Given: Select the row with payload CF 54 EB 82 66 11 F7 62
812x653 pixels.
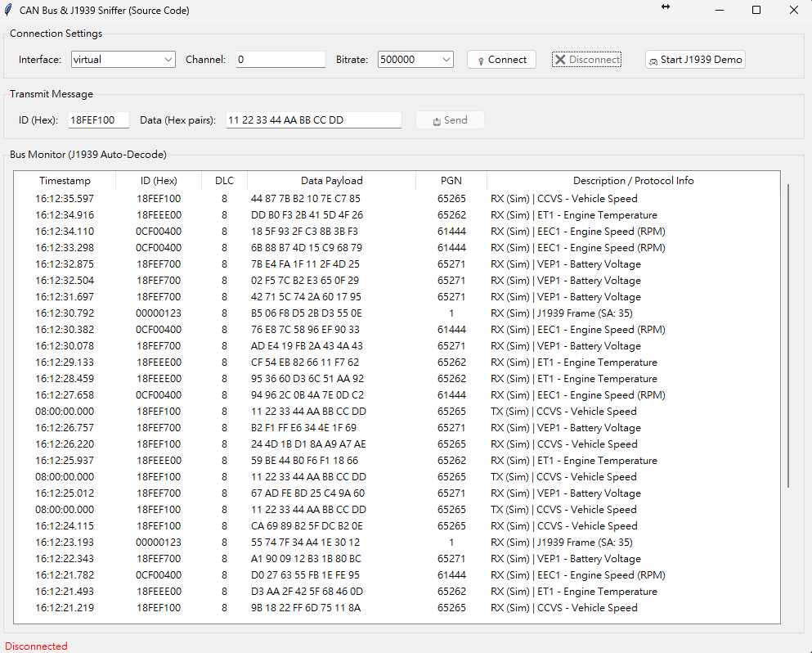Looking at the screenshot, I should click(x=397, y=363).
